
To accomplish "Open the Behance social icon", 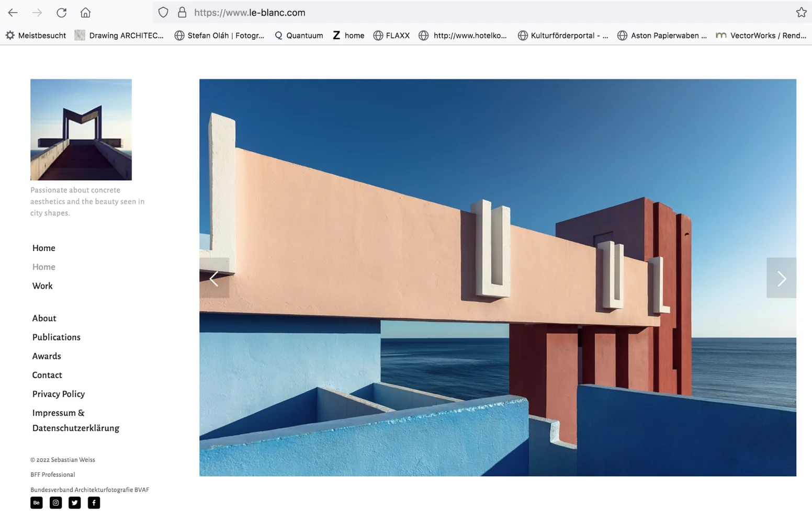I will 37,503.
